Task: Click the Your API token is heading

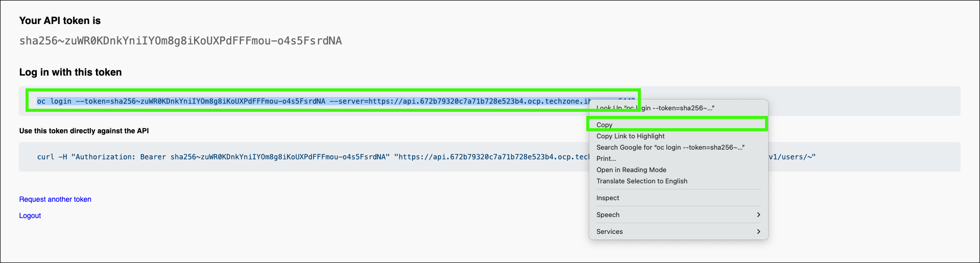Action: point(60,20)
